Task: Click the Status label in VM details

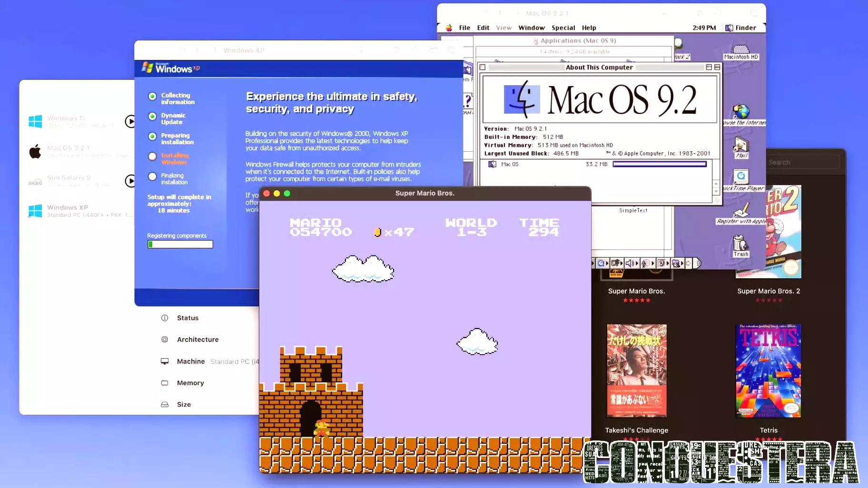Action: (x=187, y=318)
